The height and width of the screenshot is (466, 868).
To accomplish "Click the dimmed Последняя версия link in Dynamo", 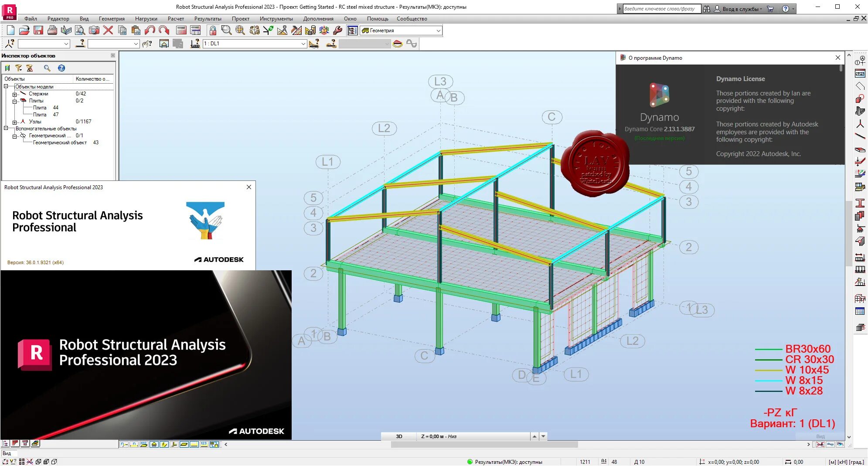I will 660,138.
